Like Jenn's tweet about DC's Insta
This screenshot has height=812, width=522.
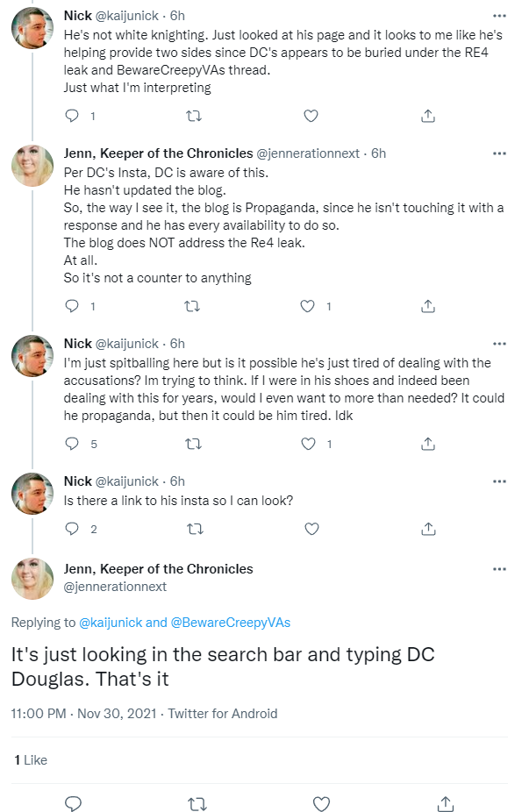(x=308, y=306)
